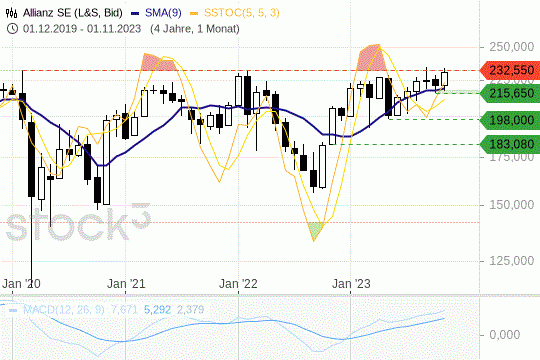Click the 250,000 price axis label
The image size is (540, 360).
[x=512, y=47]
